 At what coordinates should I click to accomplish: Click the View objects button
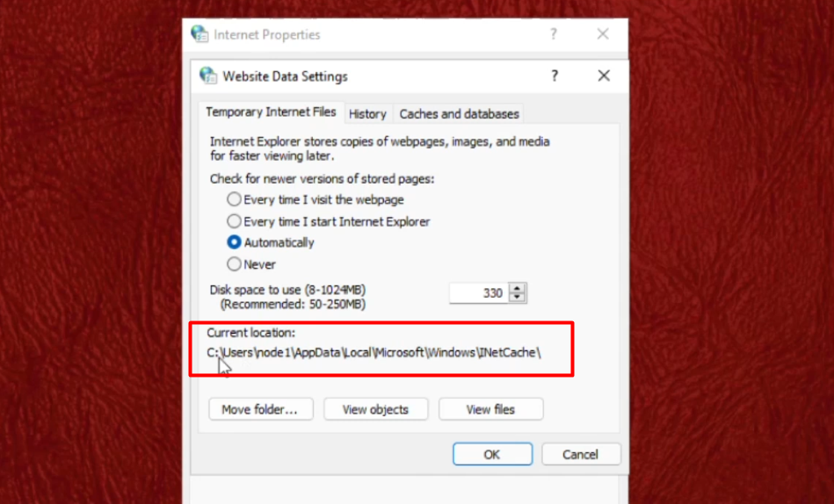pyautogui.click(x=375, y=409)
